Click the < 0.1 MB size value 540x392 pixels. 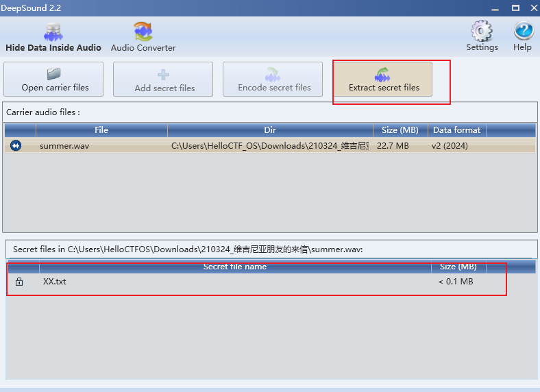(456, 282)
